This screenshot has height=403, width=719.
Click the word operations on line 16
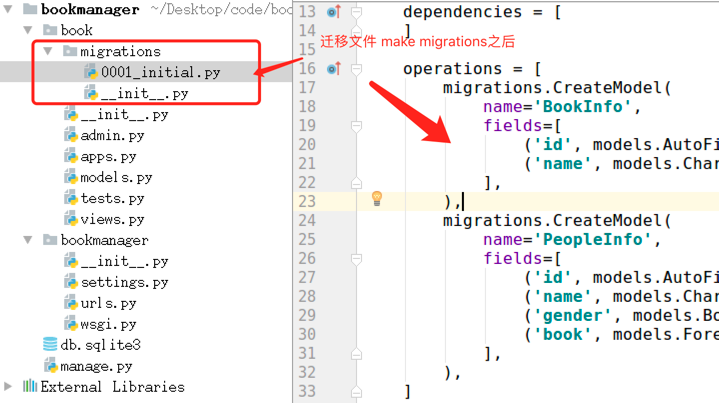[452, 69]
